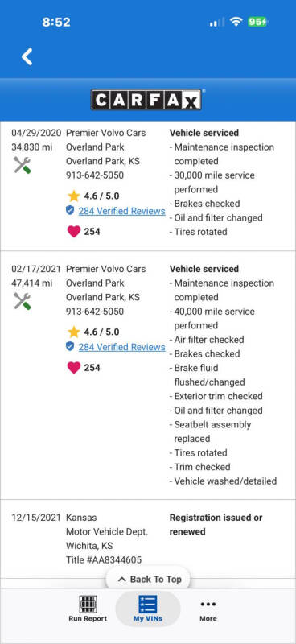Tap phone number 913-642-5050 in the 2021 record
The height and width of the screenshot is (644, 296).
[x=95, y=312]
